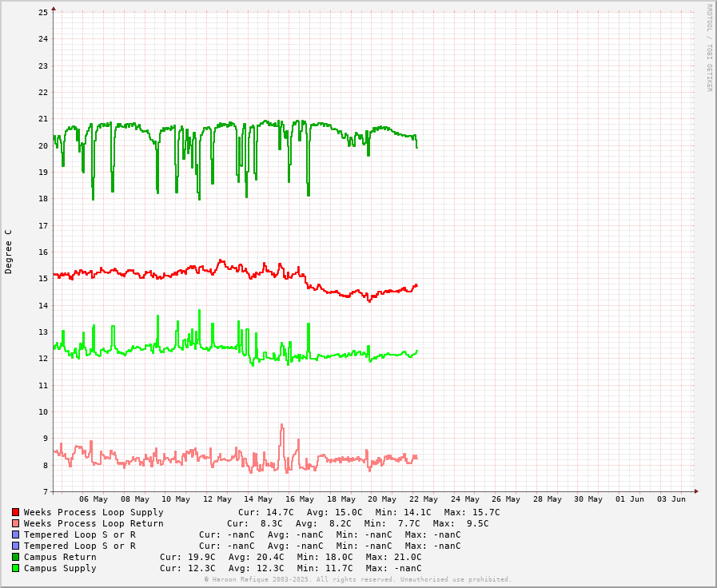
Task: Select the Campus Return legend label
Action: pos(60,557)
